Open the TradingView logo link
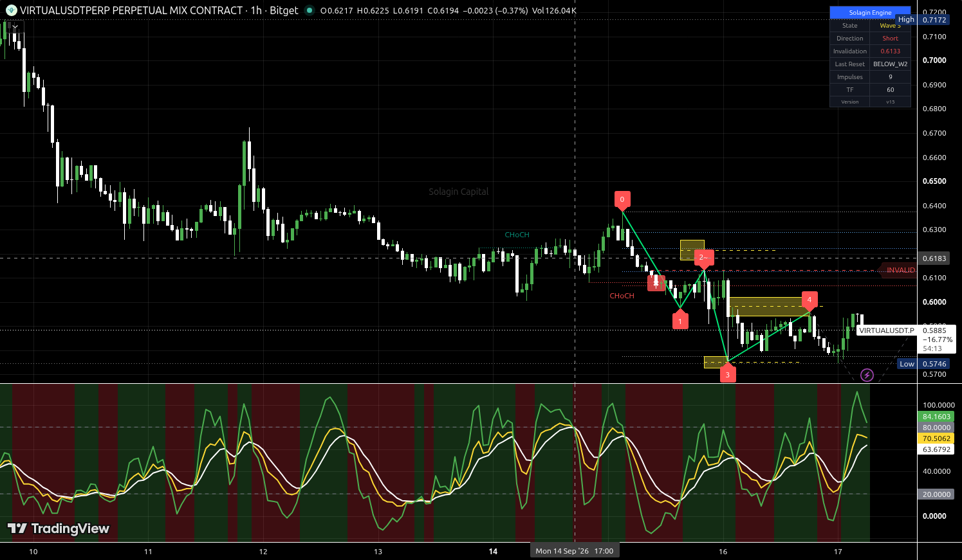This screenshot has width=962, height=560. point(59,528)
